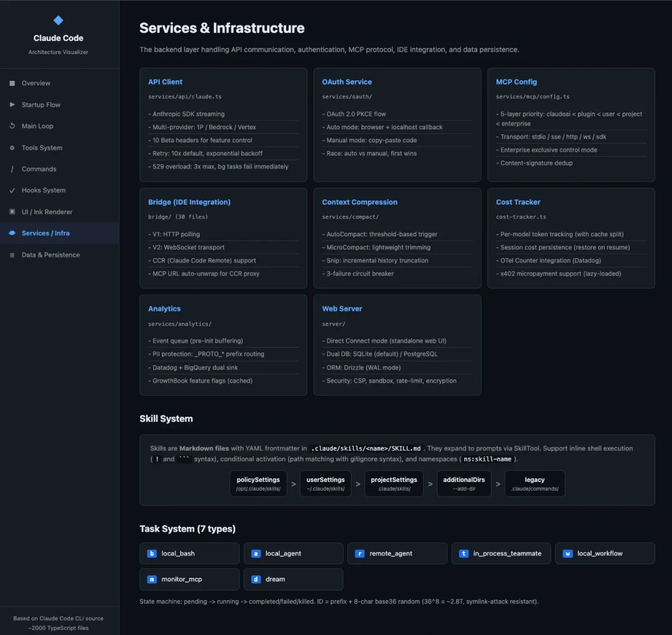The image size is (672, 635).
Task: Go to Startup Flow page
Action: pos(60,104)
